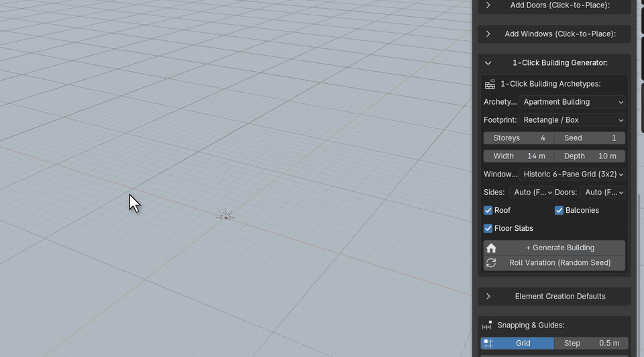This screenshot has width=644, height=357.
Task: Collapse the 1-Click Building Generator panel
Action: [554, 63]
